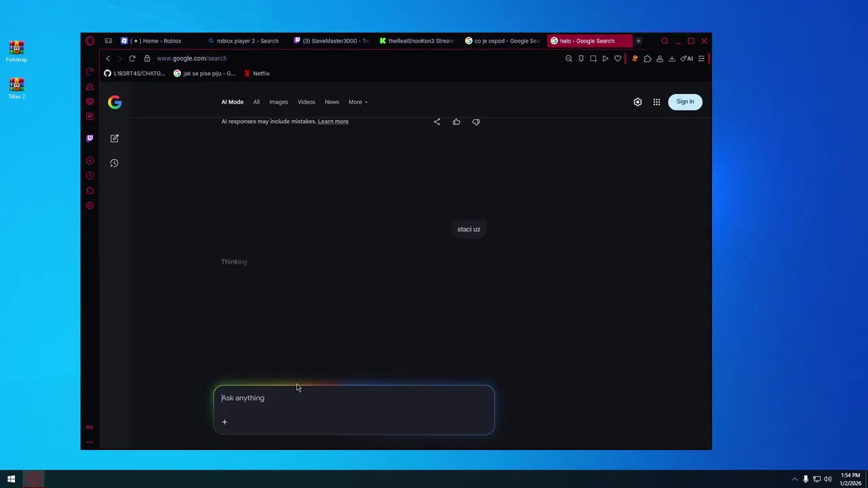Switch to the roblox player 2 - Search tab

[245, 41]
